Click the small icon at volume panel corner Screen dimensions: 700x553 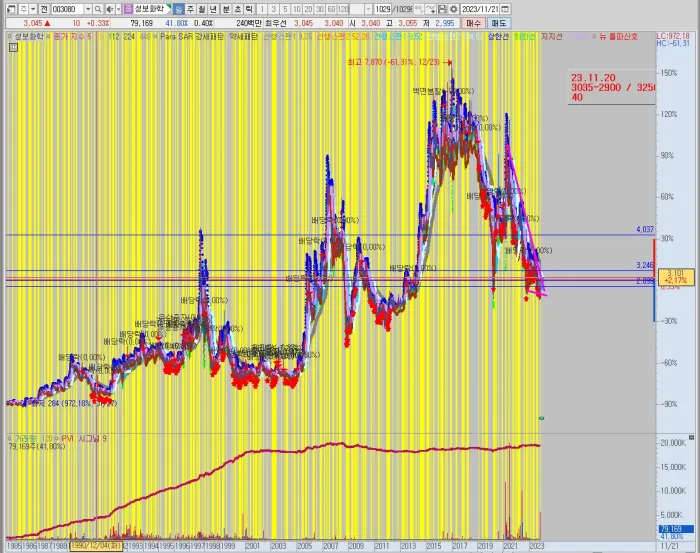coord(692,438)
